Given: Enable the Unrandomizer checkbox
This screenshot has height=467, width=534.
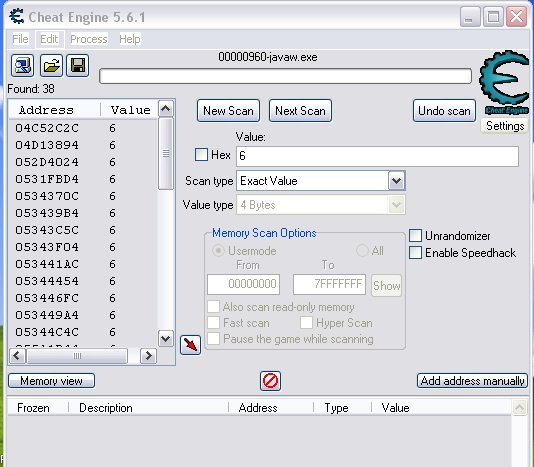Looking at the screenshot, I should [415, 235].
